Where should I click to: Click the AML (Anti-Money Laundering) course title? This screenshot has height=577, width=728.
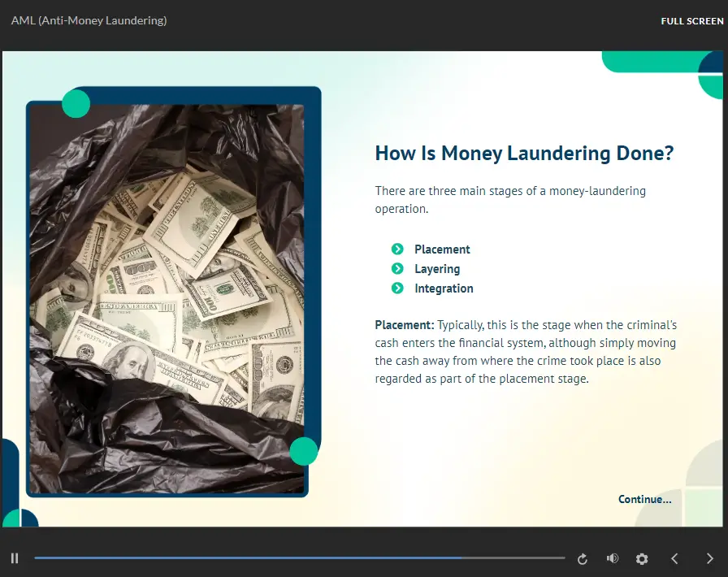[89, 20]
